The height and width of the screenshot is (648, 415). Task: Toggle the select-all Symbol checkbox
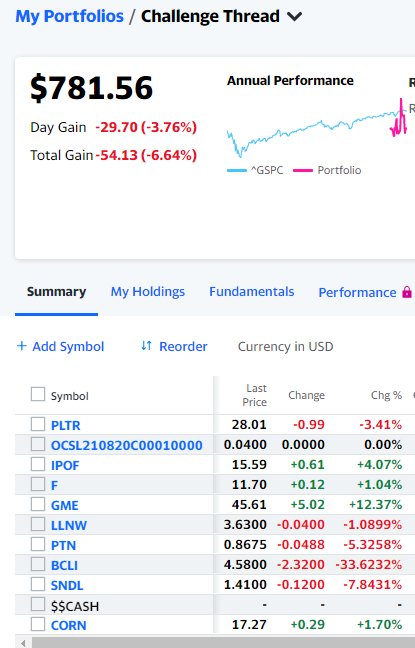(38, 394)
